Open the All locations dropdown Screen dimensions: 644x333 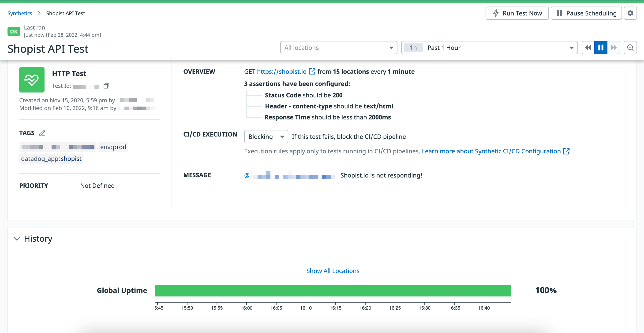point(338,48)
